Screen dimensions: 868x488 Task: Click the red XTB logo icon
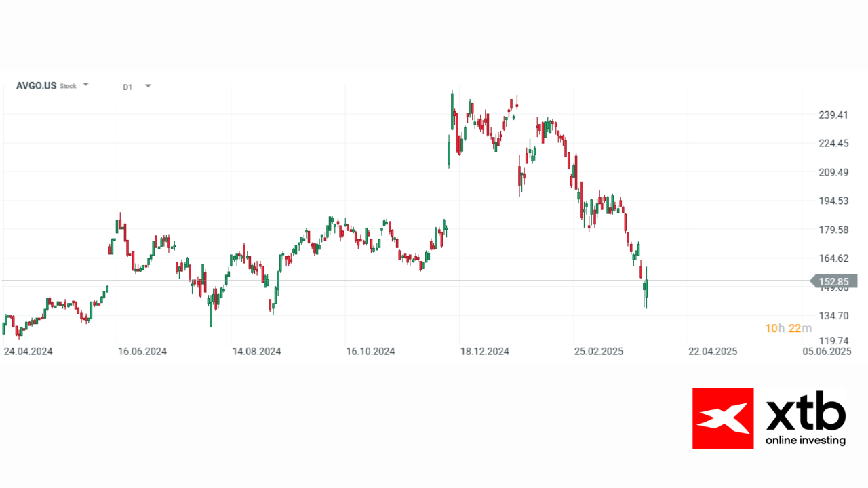(x=723, y=418)
